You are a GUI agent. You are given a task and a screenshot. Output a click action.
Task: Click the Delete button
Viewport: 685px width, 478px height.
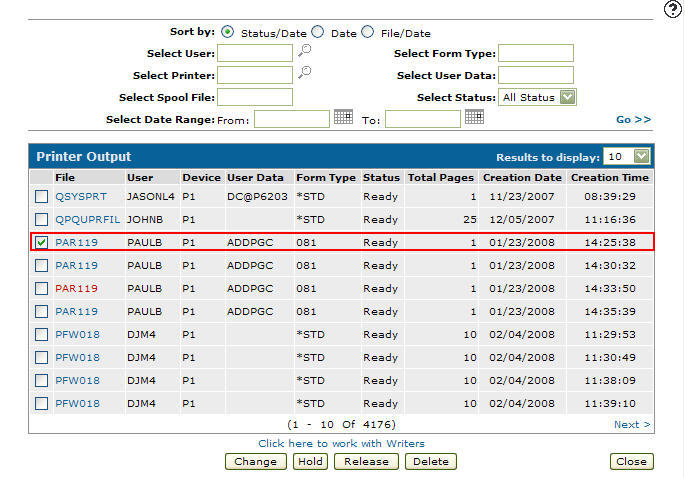point(431,462)
